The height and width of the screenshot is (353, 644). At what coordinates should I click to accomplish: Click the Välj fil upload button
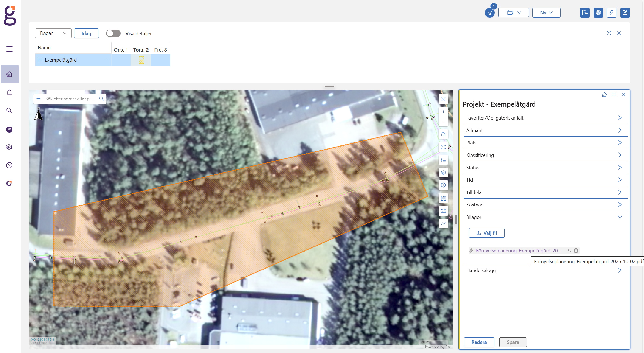pos(486,233)
